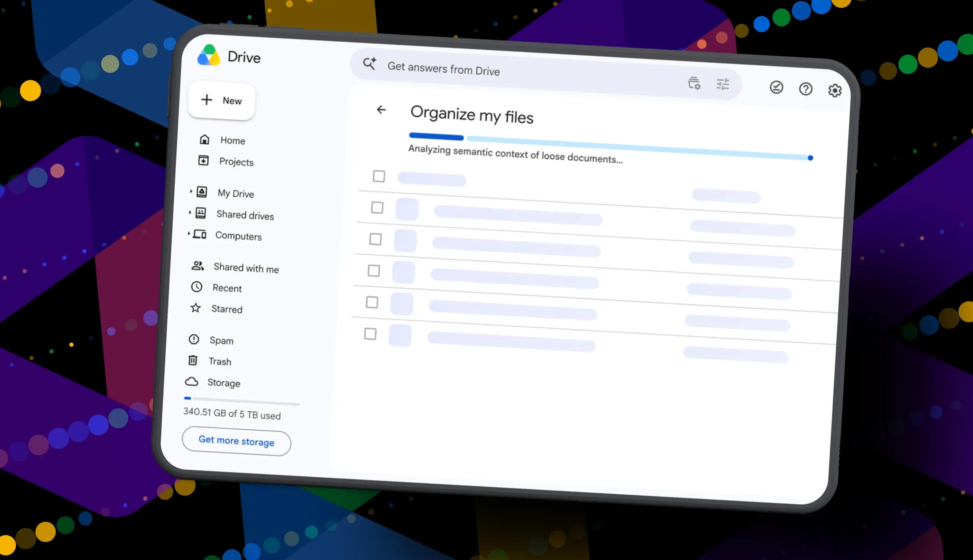Open the Storage view

coord(223,383)
